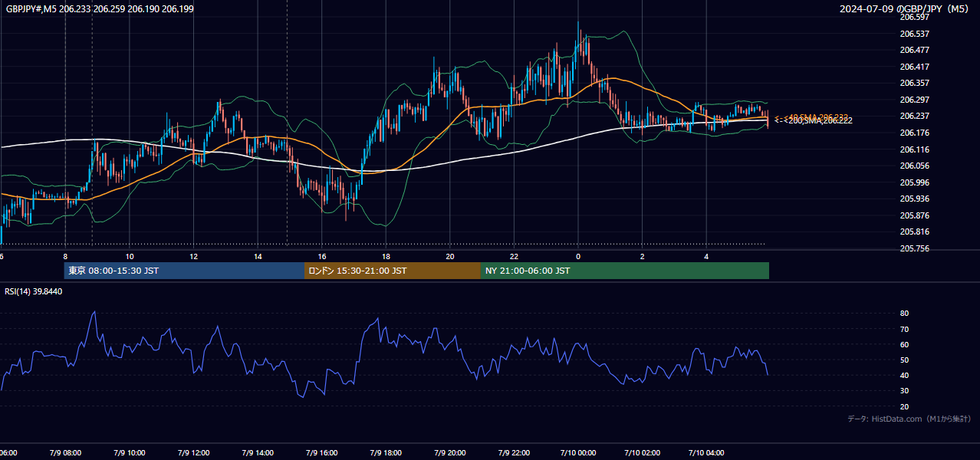Click the NY 21:00-06:00 JST session bar
Image resolution: width=980 pixels, height=460 pixels.
coord(625,271)
